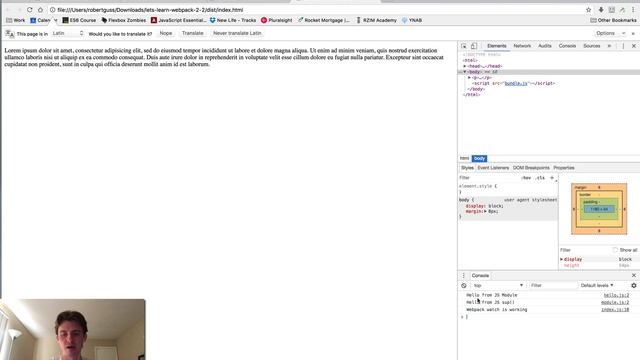The height and width of the screenshot is (360, 640).
Task: Open the Flexbox Zombies bookmark
Action: [124, 20]
